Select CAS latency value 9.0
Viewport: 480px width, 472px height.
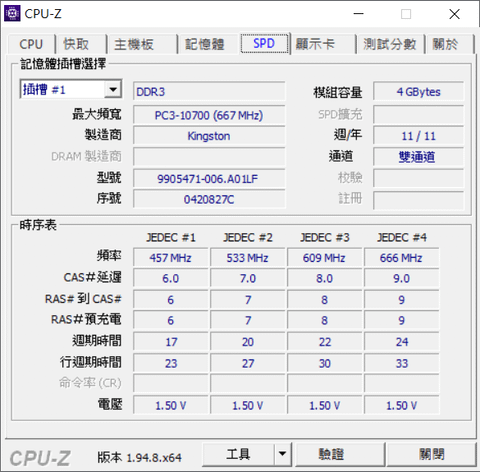point(401,278)
